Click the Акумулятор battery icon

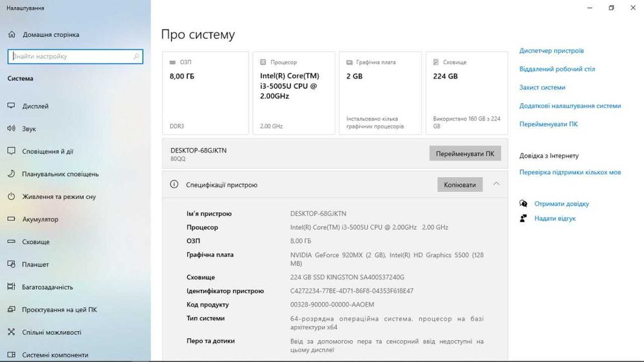point(12,219)
